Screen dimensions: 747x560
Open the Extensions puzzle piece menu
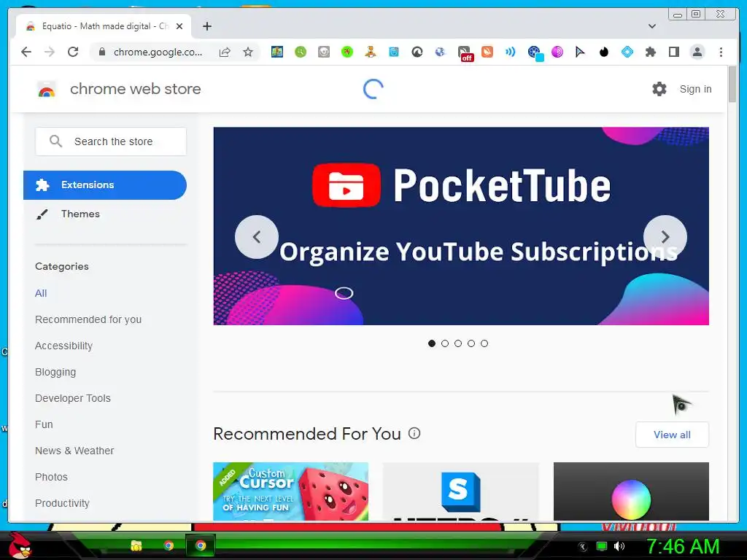650,52
